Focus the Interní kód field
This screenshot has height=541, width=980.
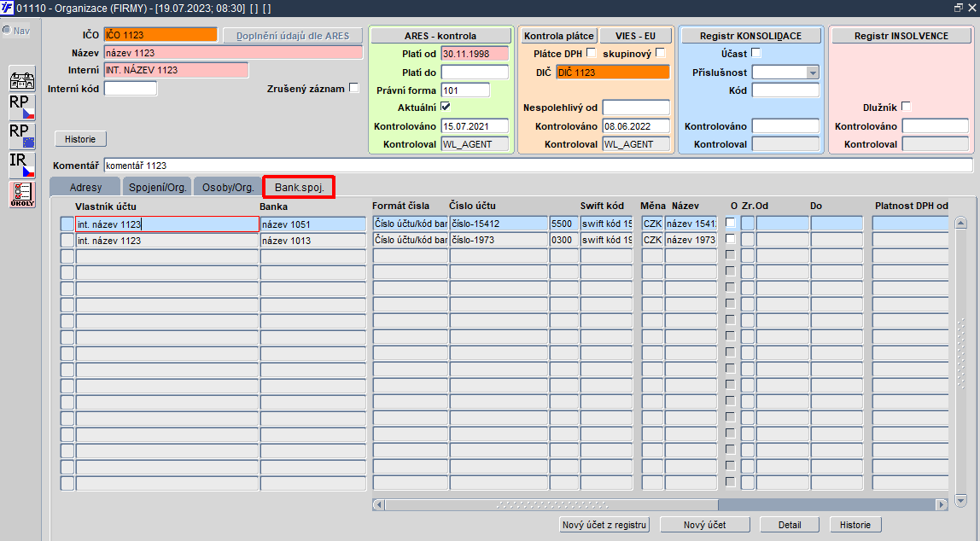click(131, 89)
